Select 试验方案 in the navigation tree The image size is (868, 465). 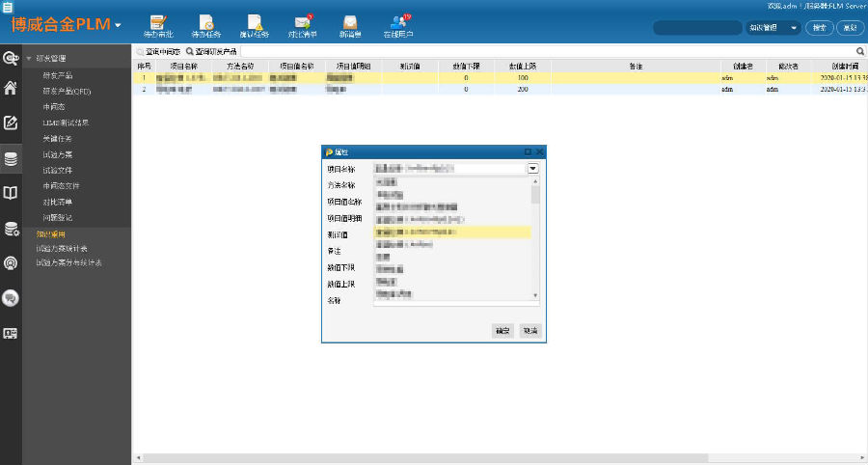tap(57, 154)
